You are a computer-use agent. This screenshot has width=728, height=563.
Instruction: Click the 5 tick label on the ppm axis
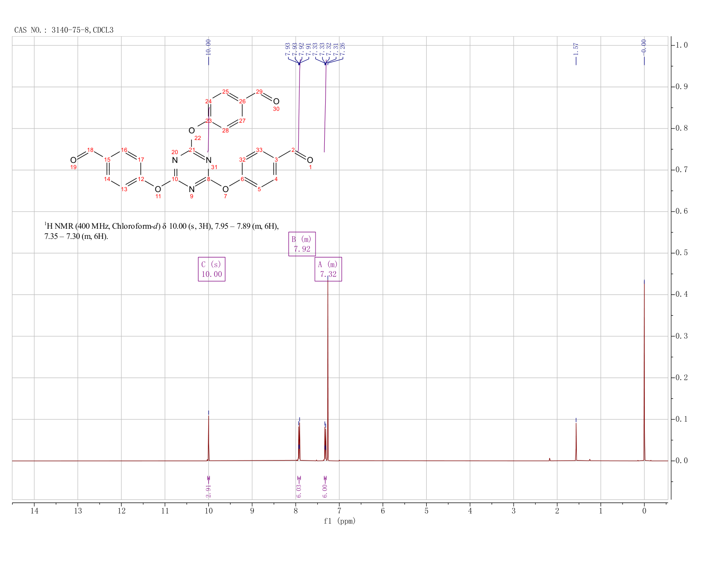(426, 511)
